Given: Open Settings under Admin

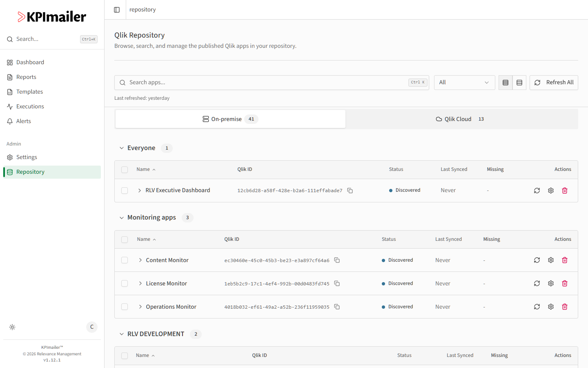Looking at the screenshot, I should click(x=52, y=157).
